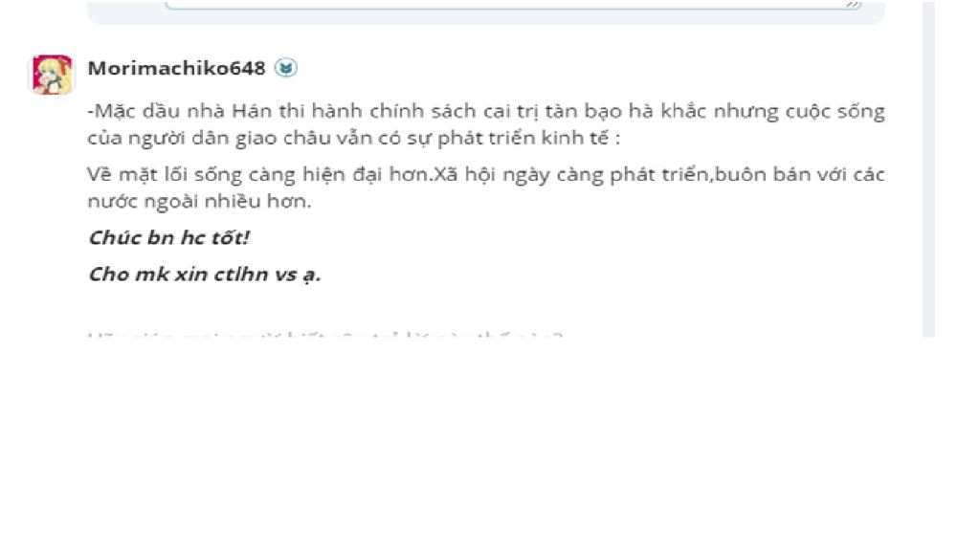This screenshot has height=551, width=980.
Task: Click the sentence "Về mặt lối sống càng hiện đại"
Action: pyautogui.click(x=259, y=174)
